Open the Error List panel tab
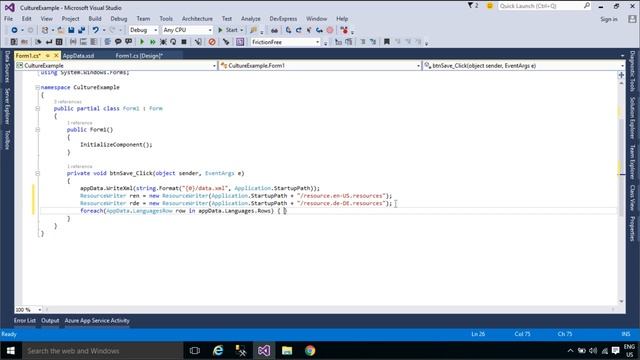Screen dimensions: 640x360 25,320
